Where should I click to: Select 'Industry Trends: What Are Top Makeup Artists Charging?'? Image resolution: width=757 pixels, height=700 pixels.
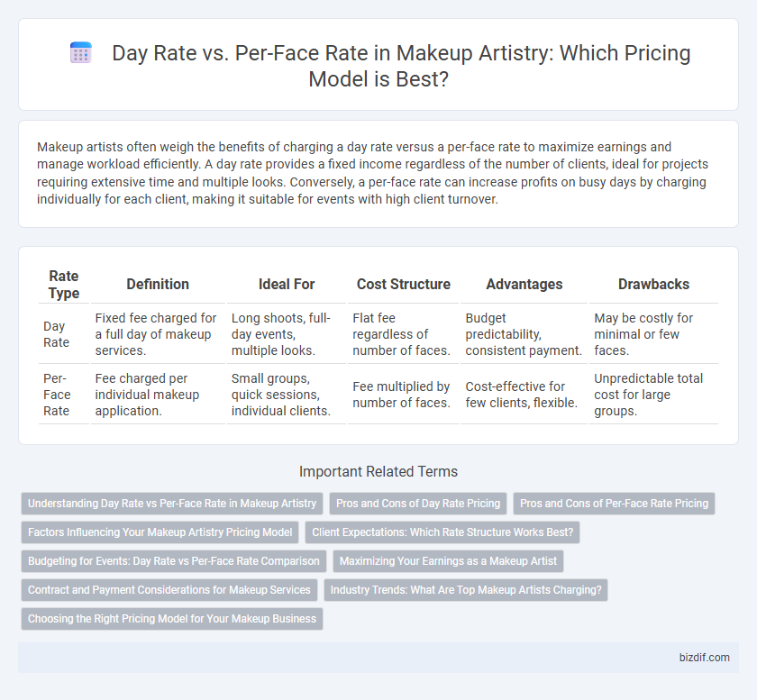pos(466,590)
